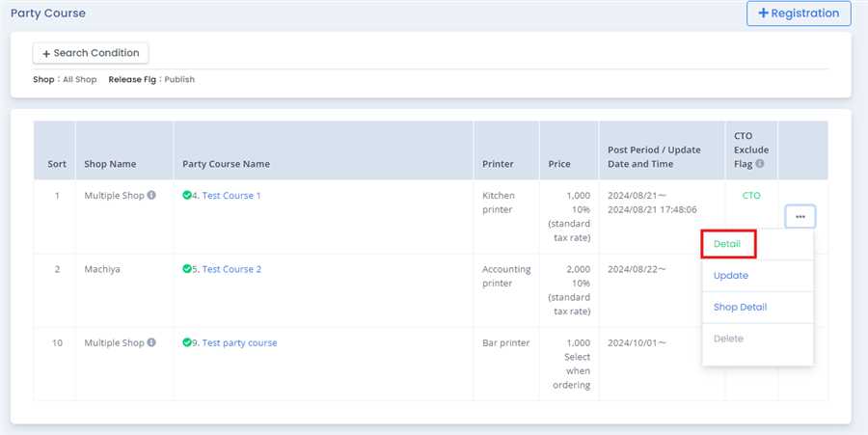Viewport: 868px width, 435px height.
Task: Click info icon beside third row Multiple Shop
Action: pyautogui.click(x=151, y=342)
